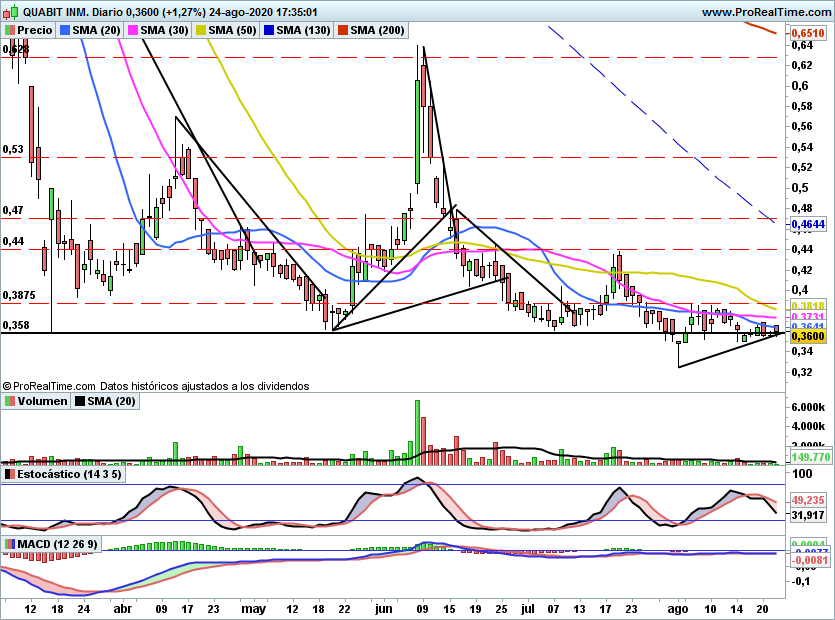Open the www.ProRealTime.com link
The height and width of the screenshot is (620, 835).
coord(767,12)
